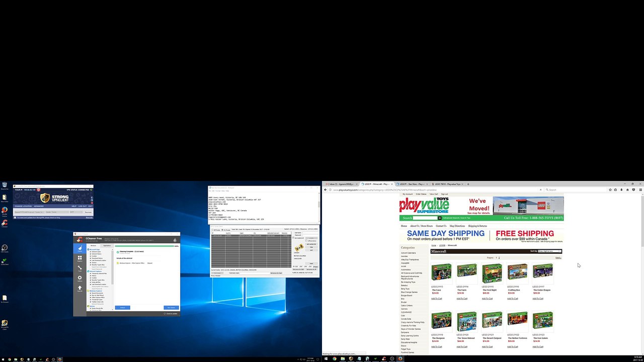The width and height of the screenshot is (644, 362).
Task: Click the View Cart link on Playvalue site
Action: click(x=433, y=194)
